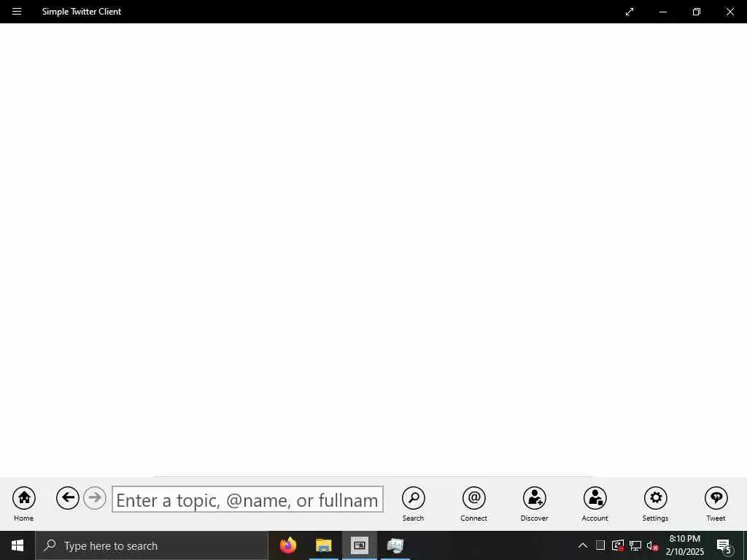747x560 pixels.
Task: Open the notification center with 5 alerts
Action: tap(724, 546)
